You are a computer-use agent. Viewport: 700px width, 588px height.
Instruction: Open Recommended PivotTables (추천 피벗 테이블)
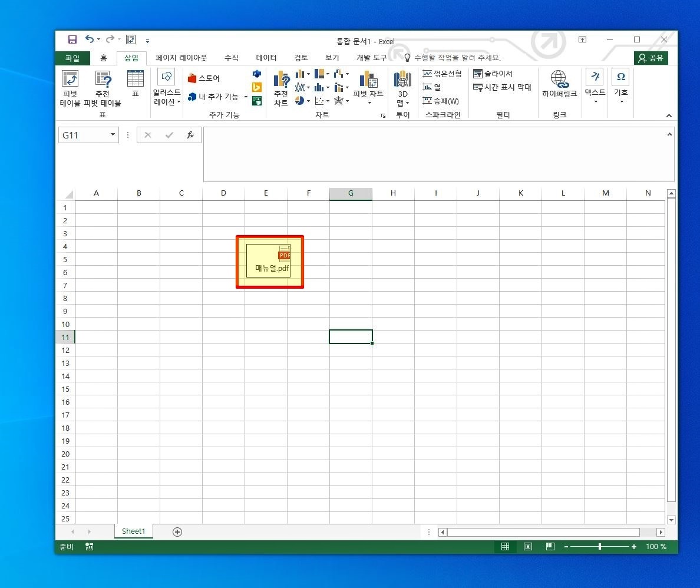tap(103, 88)
